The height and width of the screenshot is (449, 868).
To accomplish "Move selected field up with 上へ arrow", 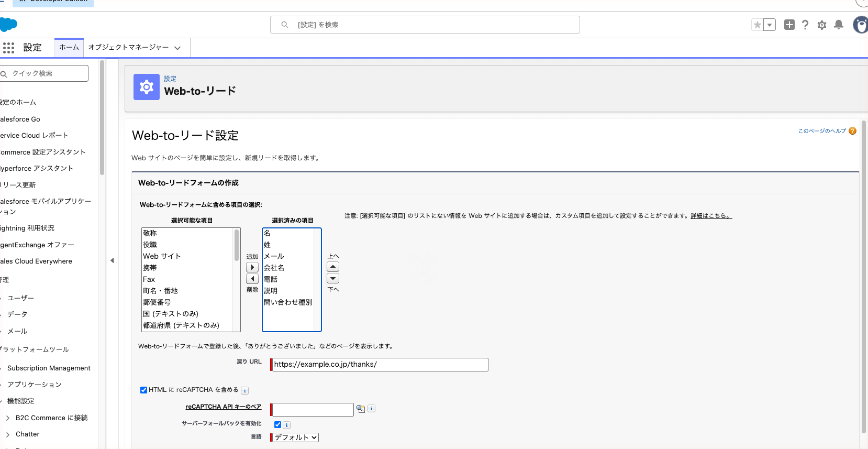I will 333,267.
